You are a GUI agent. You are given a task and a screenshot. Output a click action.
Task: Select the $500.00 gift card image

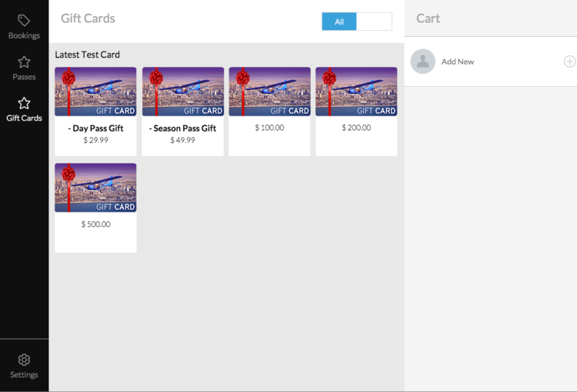(x=95, y=188)
